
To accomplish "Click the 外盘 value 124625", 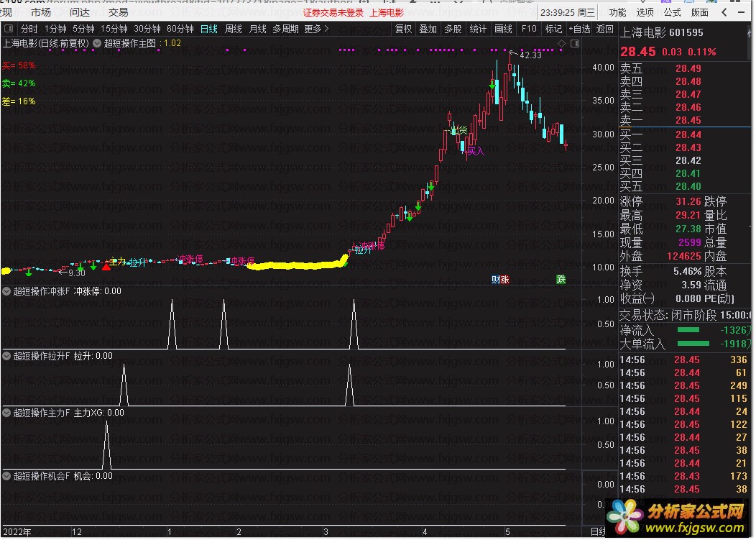I will (683, 256).
